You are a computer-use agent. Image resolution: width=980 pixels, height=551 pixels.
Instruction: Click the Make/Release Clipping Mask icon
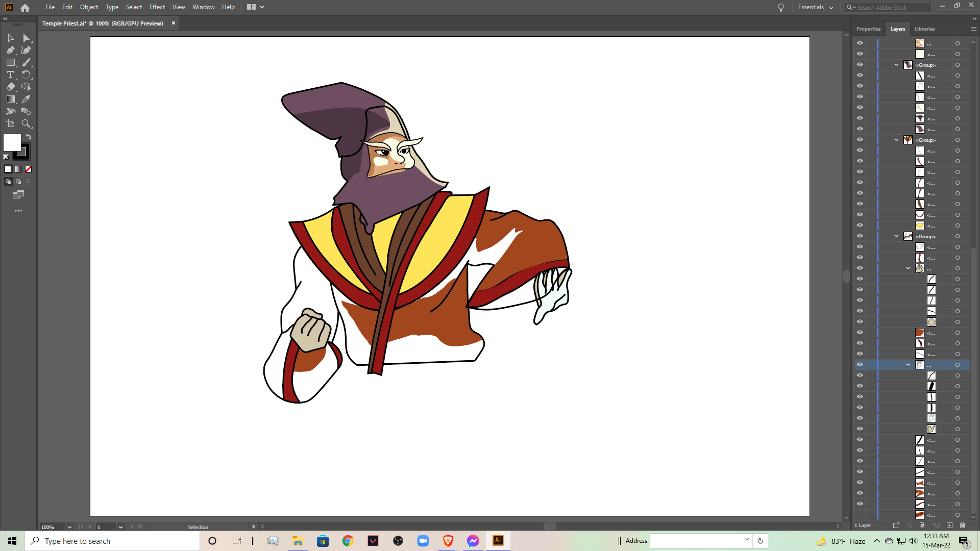click(x=922, y=525)
